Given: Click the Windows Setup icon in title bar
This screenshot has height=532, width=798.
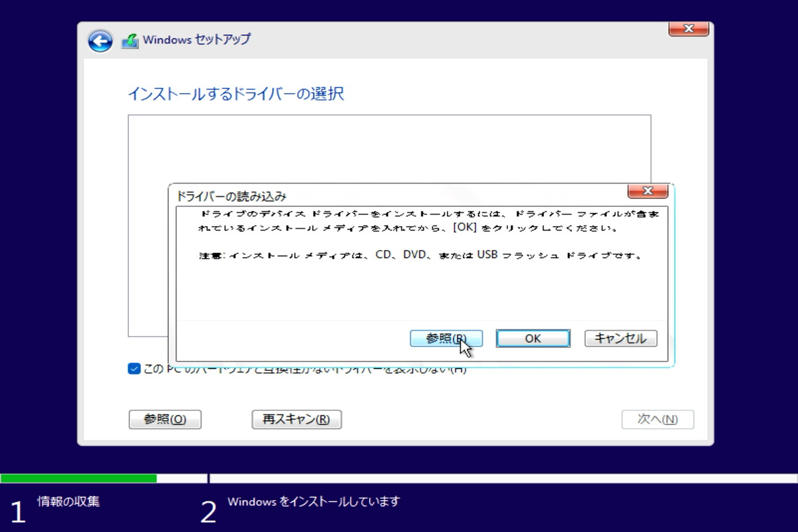Looking at the screenshot, I should [130, 41].
